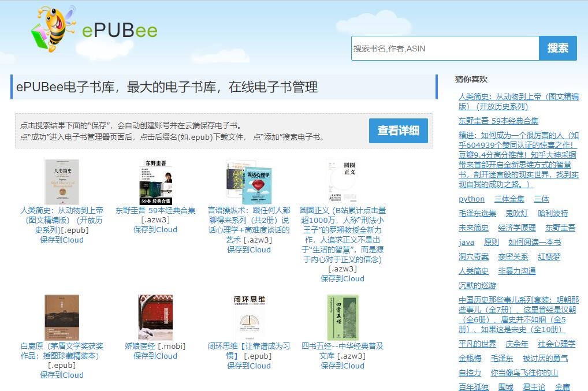Select the 沉默的巡游 tag link

(477, 286)
